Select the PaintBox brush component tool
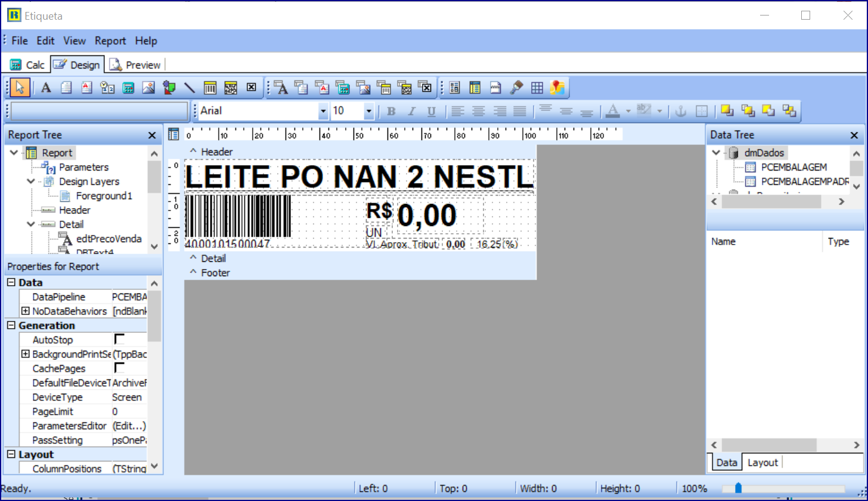Screen dimensions: 868x501 [516, 88]
